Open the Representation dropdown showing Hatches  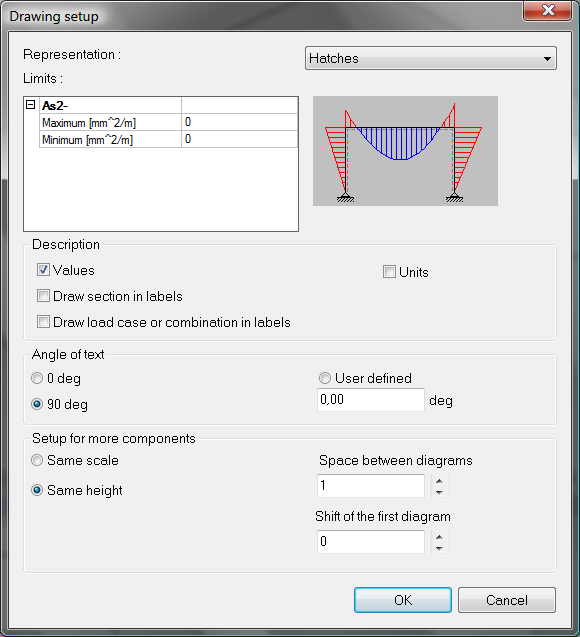click(x=431, y=58)
